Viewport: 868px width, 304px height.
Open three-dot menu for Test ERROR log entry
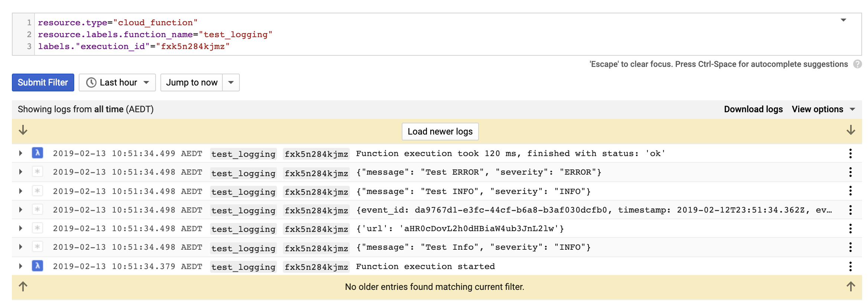click(x=850, y=172)
